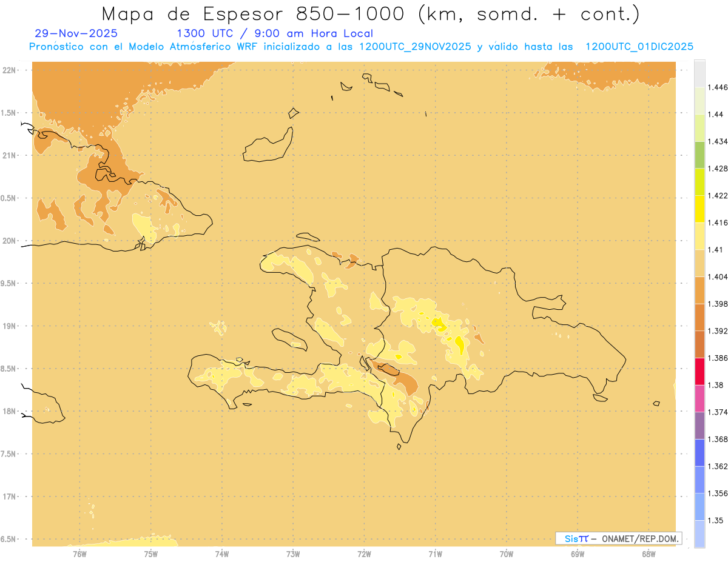Image resolution: width=728 pixels, height=562 pixels.
Task: Select the purple legend swatch between 1.368 and 1.374
Action: point(699,425)
